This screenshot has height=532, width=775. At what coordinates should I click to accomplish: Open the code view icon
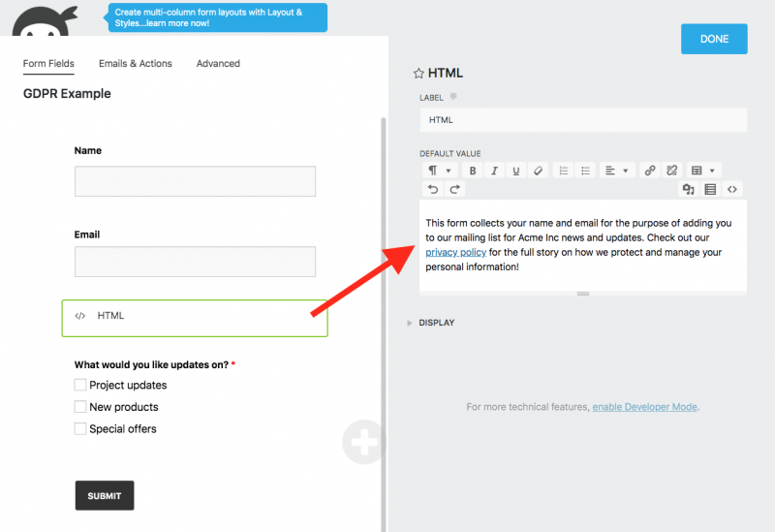pyautogui.click(x=733, y=189)
